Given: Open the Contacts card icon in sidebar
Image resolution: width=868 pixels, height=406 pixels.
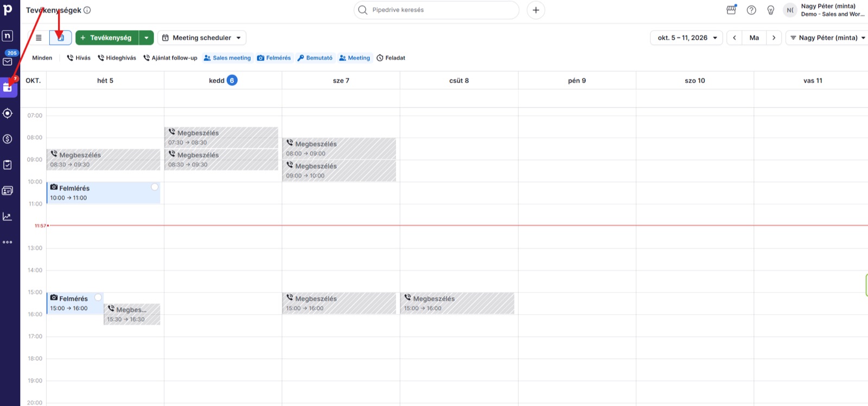Looking at the screenshot, I should point(8,191).
